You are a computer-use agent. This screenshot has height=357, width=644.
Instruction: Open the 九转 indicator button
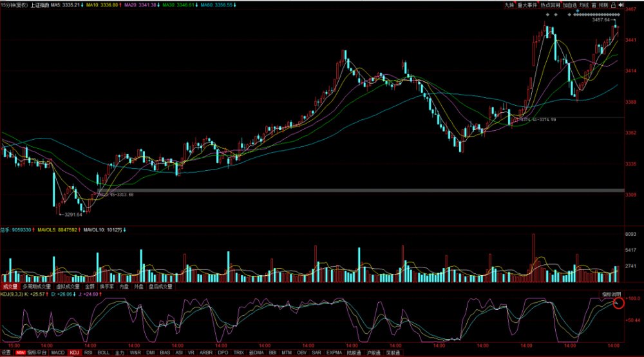pyautogui.click(x=509, y=5)
